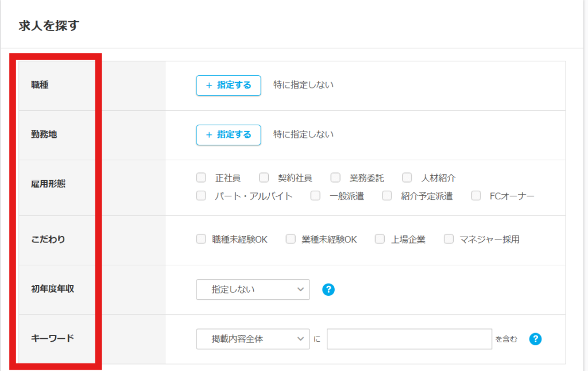
Task: Tick the 紹介予定派遣 checkbox
Action: click(387, 196)
